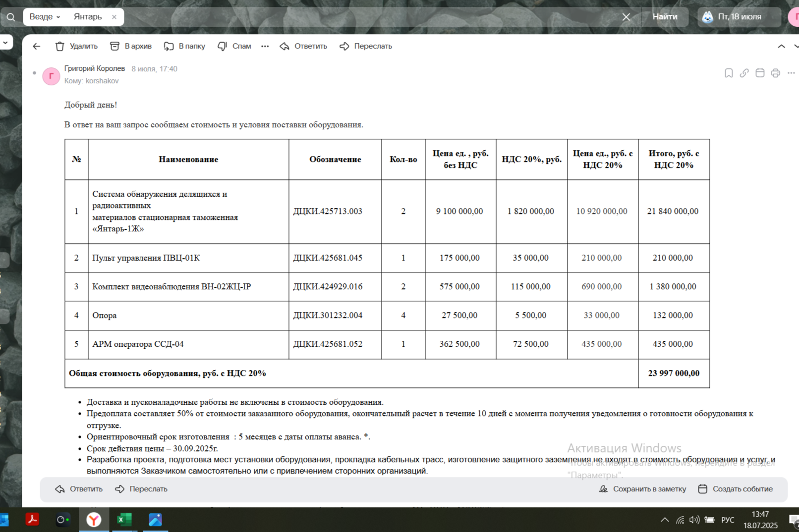Click Сохранить в заметку
The width and height of the screenshot is (799, 532).
click(x=642, y=489)
